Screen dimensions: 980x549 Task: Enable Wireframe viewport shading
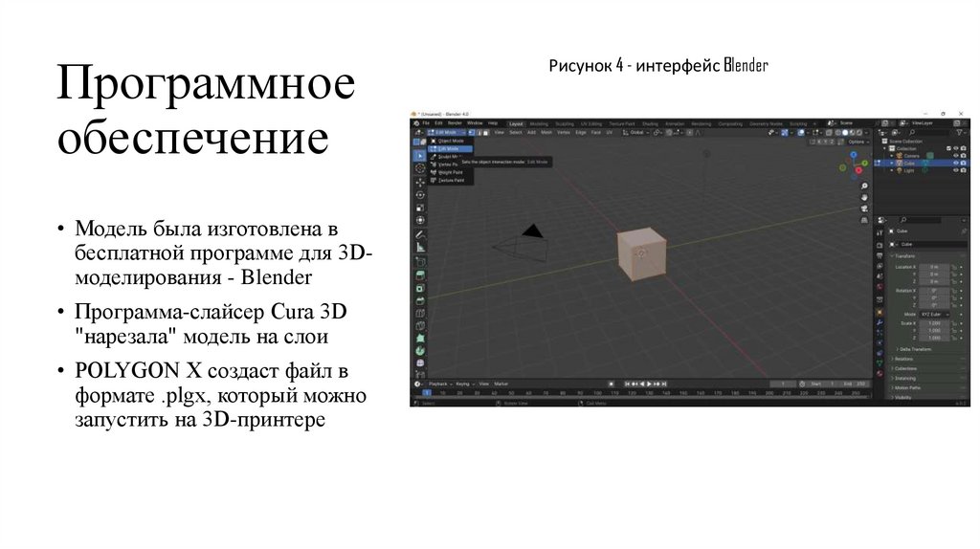[x=837, y=133]
